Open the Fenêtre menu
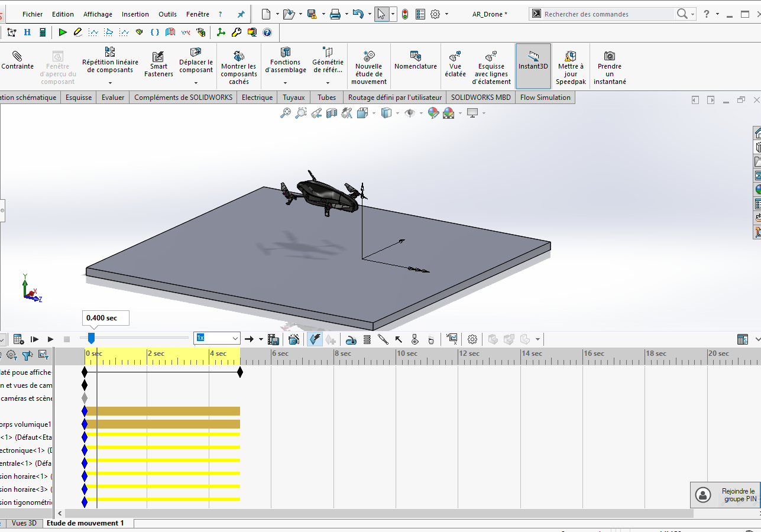 (197, 14)
